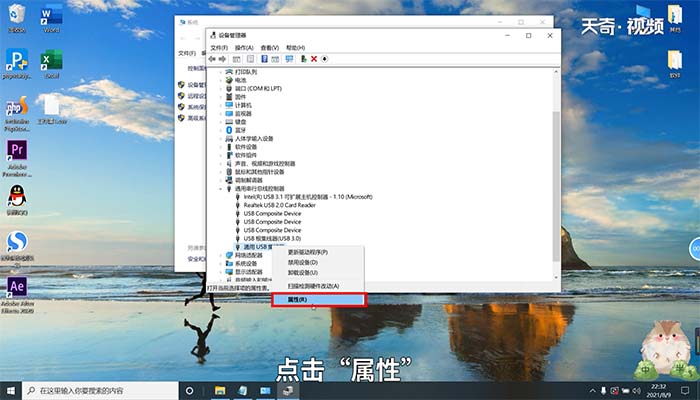Screen dimensions: 700x400
Task: Select the 软件组件 category
Action: coord(246,155)
